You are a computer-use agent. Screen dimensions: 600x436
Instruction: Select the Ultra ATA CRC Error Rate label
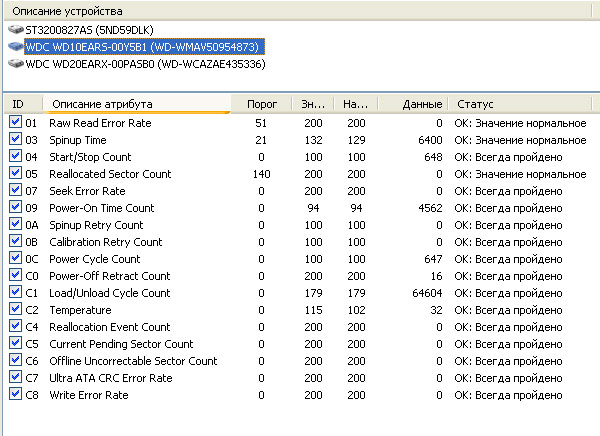(111, 378)
